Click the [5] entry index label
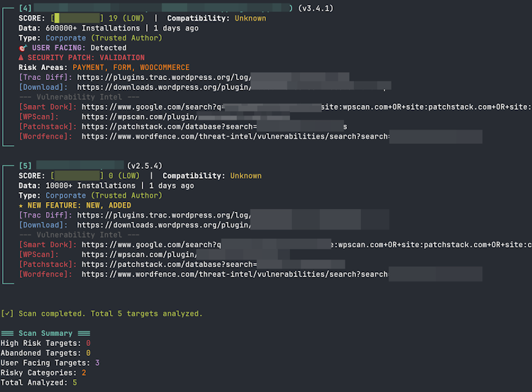Viewport: 532px width, 392px height. tap(26, 166)
